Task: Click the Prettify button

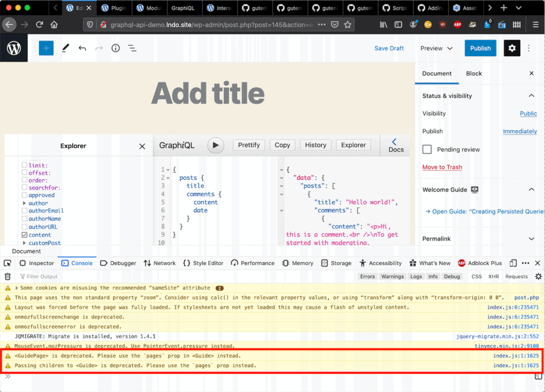Action: (x=249, y=145)
